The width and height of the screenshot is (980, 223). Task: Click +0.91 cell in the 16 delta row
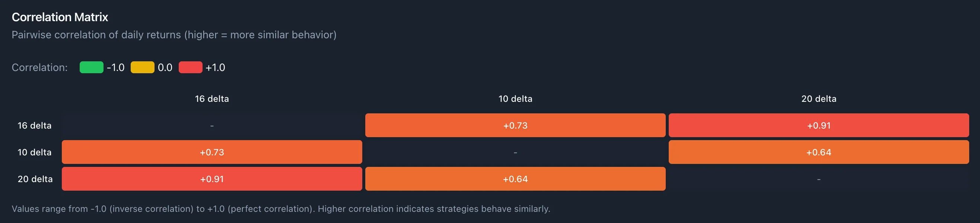tap(819, 125)
